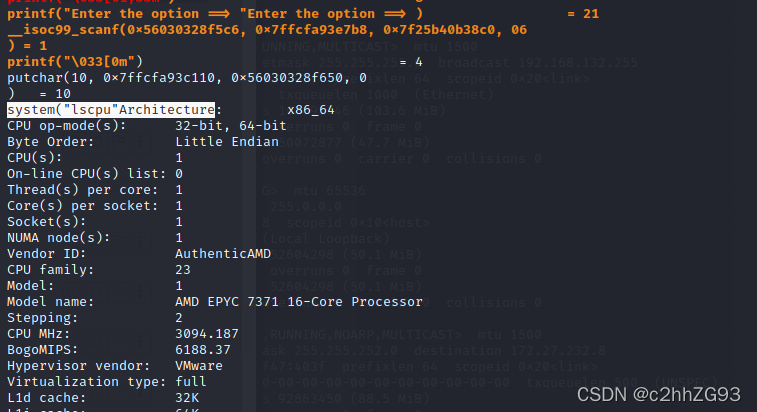757x412 pixels.
Task: Click the highlighted system("lscpu" text
Action: (x=63, y=110)
